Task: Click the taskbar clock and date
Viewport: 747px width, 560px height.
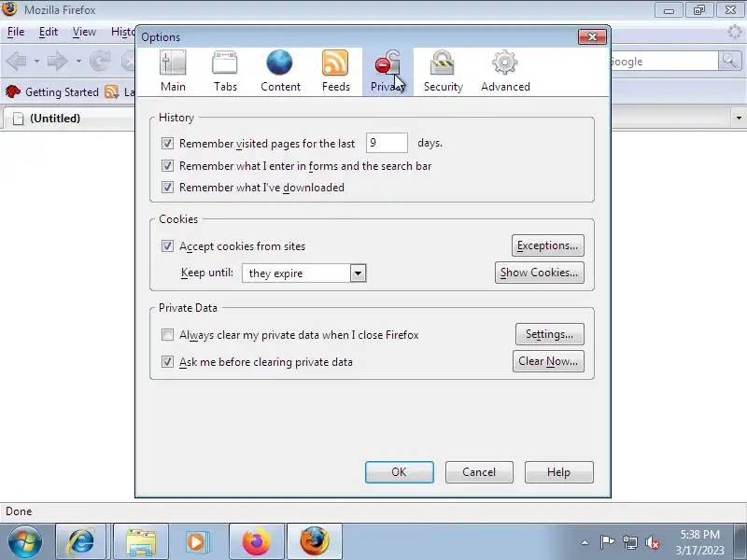Action: point(699,542)
